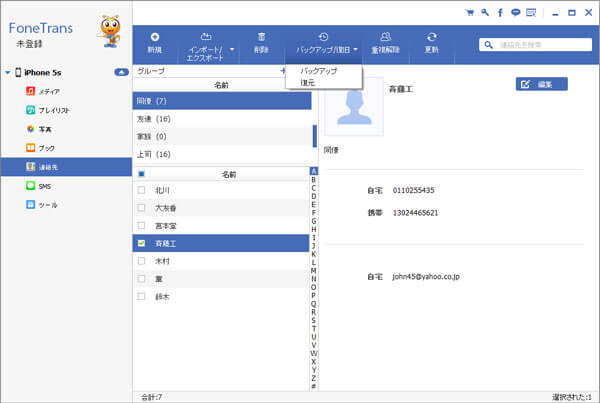Check the box next to 鈴木
The image size is (600, 403).
pyautogui.click(x=141, y=296)
